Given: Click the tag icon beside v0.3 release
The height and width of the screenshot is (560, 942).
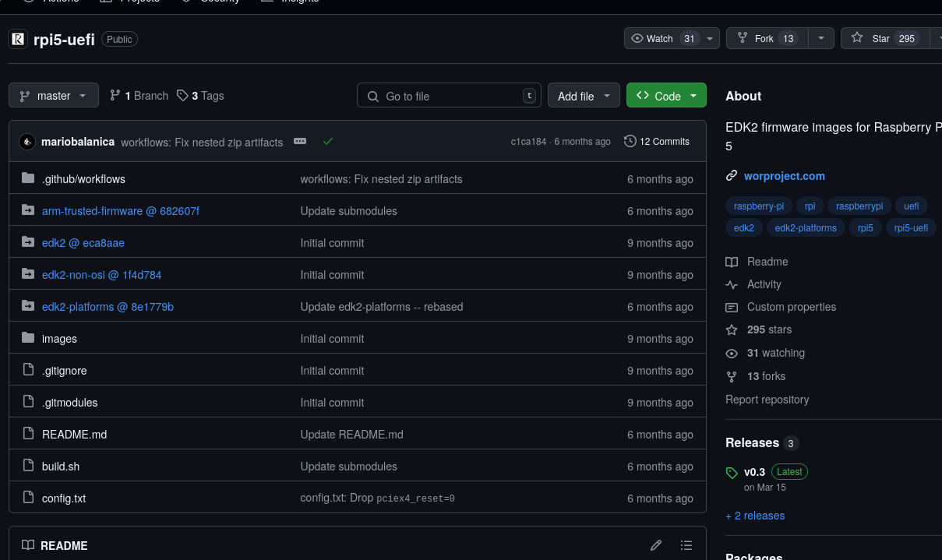Looking at the screenshot, I should click(731, 472).
